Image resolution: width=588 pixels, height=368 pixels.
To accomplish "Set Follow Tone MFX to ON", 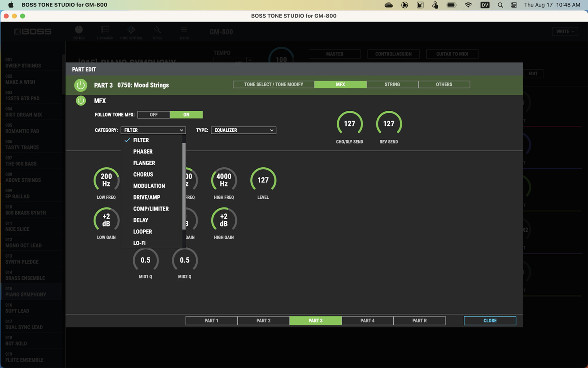I will 186,115.
